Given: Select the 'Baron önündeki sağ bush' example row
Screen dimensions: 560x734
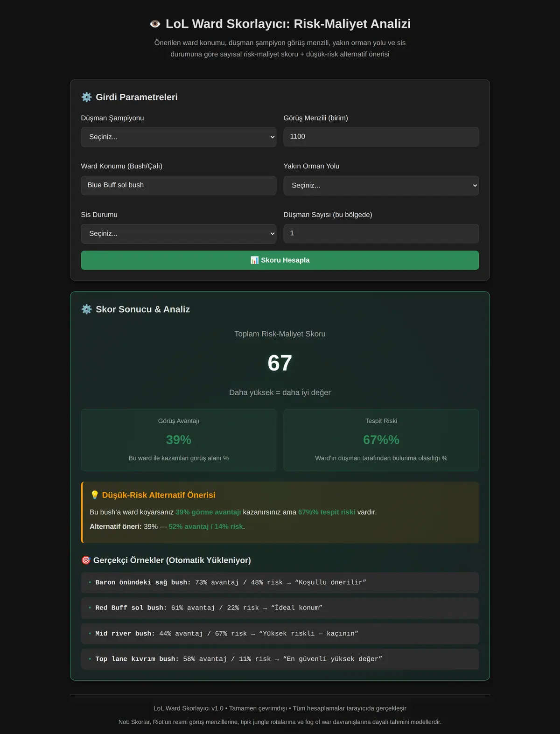Looking at the screenshot, I should pyautogui.click(x=280, y=583).
